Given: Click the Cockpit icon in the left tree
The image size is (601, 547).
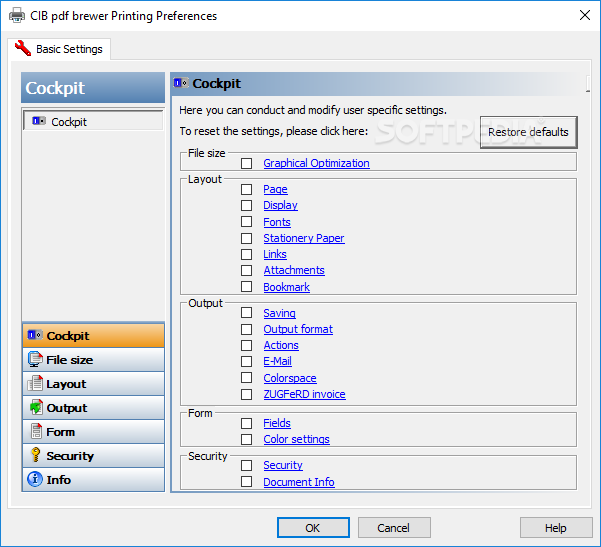Looking at the screenshot, I should click(39, 121).
